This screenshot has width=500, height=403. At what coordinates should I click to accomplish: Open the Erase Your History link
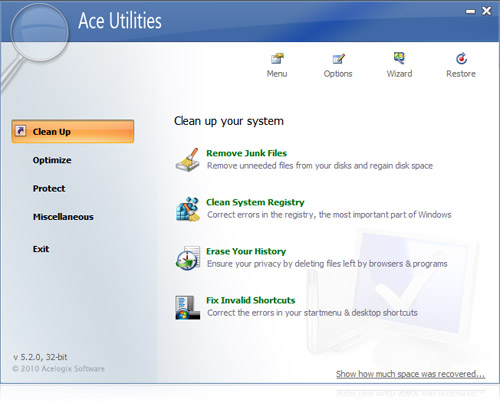pos(246,251)
